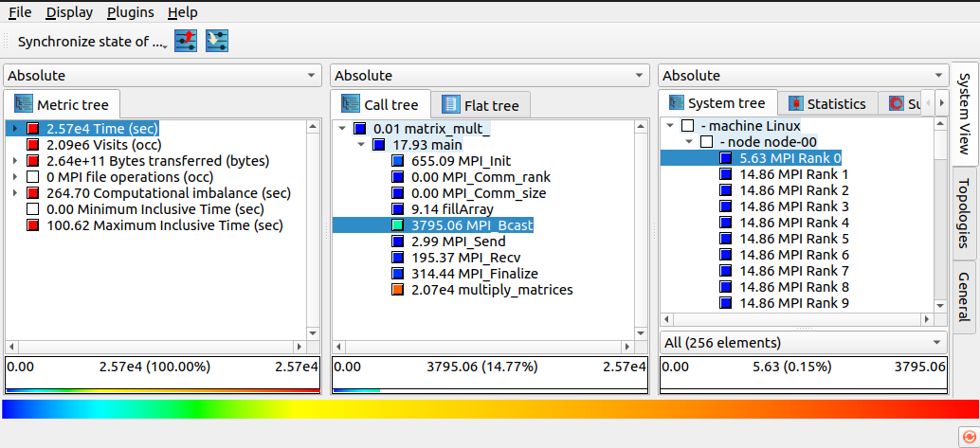Click blue color box of MPI Rank 0
Screen dimensions: 980x448
[725, 158]
